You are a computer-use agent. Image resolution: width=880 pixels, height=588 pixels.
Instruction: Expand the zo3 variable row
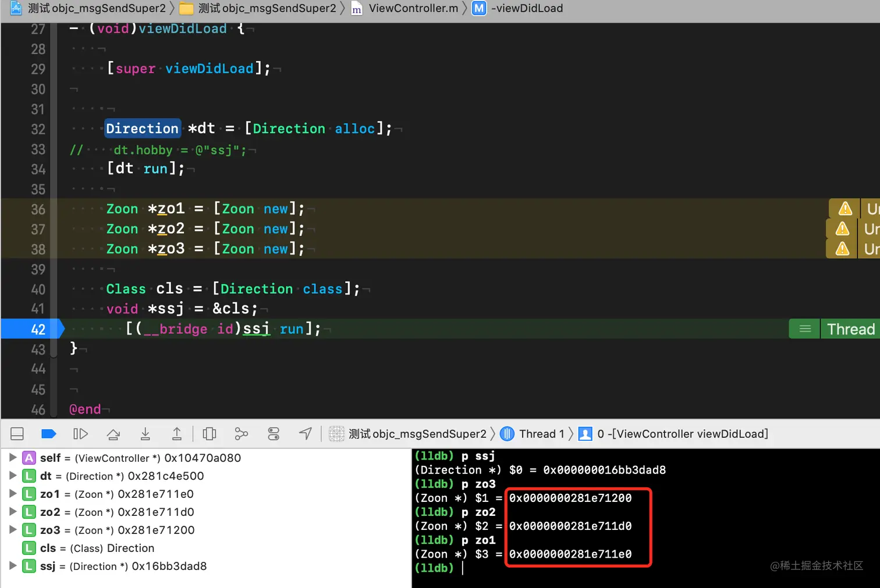(x=12, y=530)
